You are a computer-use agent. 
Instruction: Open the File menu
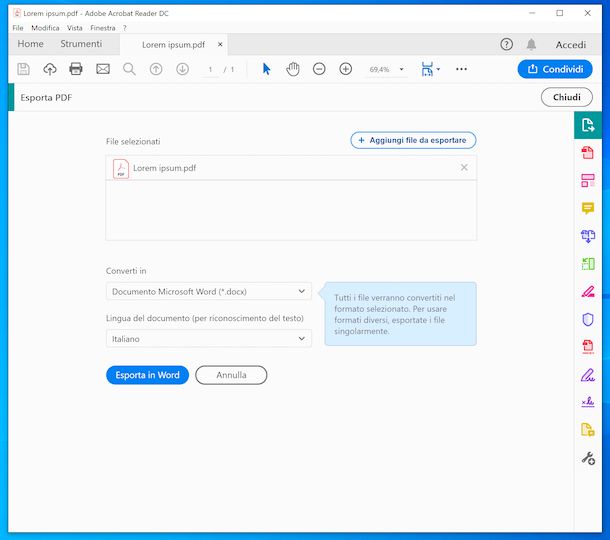18,28
